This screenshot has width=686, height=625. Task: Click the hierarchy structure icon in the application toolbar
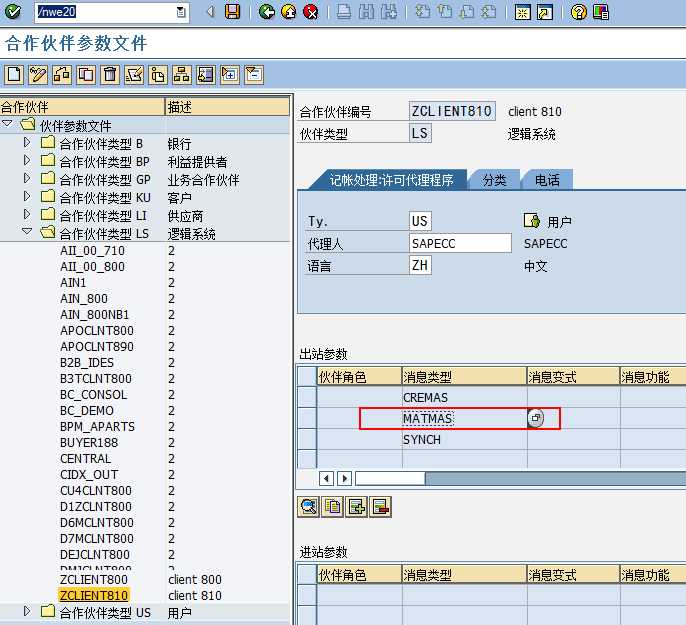[x=182, y=75]
